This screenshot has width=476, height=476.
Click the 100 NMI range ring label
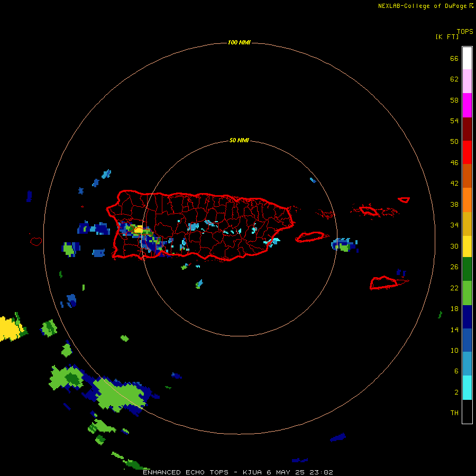point(239,42)
